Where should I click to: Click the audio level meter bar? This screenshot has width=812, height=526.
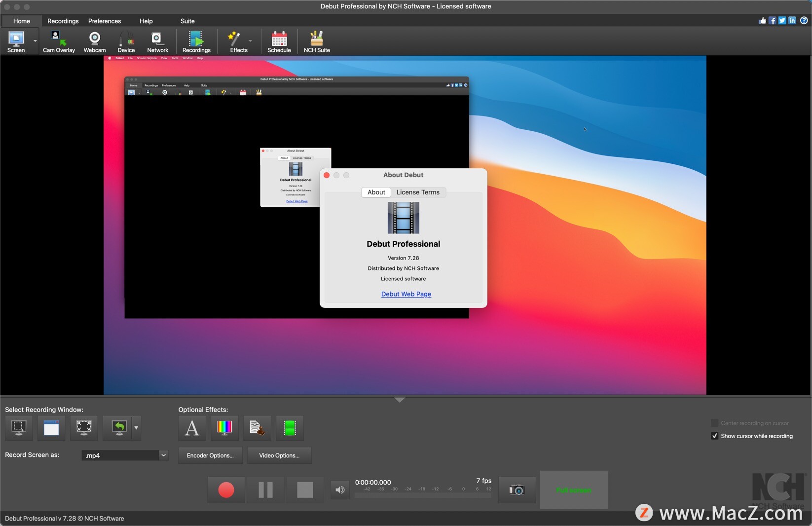pyautogui.click(x=423, y=495)
